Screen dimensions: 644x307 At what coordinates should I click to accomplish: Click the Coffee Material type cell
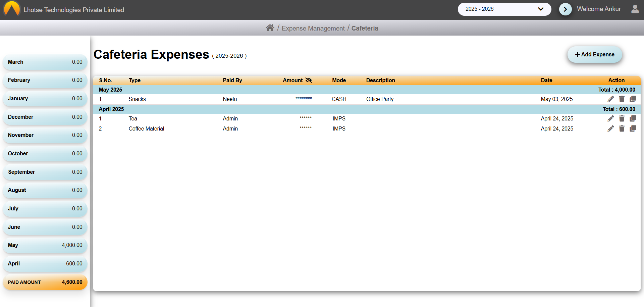coord(146,129)
